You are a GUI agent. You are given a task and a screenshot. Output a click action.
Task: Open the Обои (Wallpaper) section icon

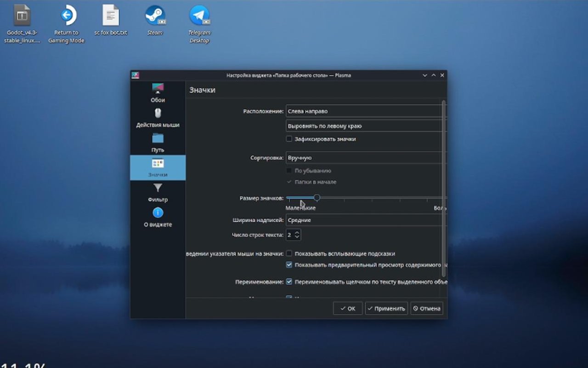[158, 88]
